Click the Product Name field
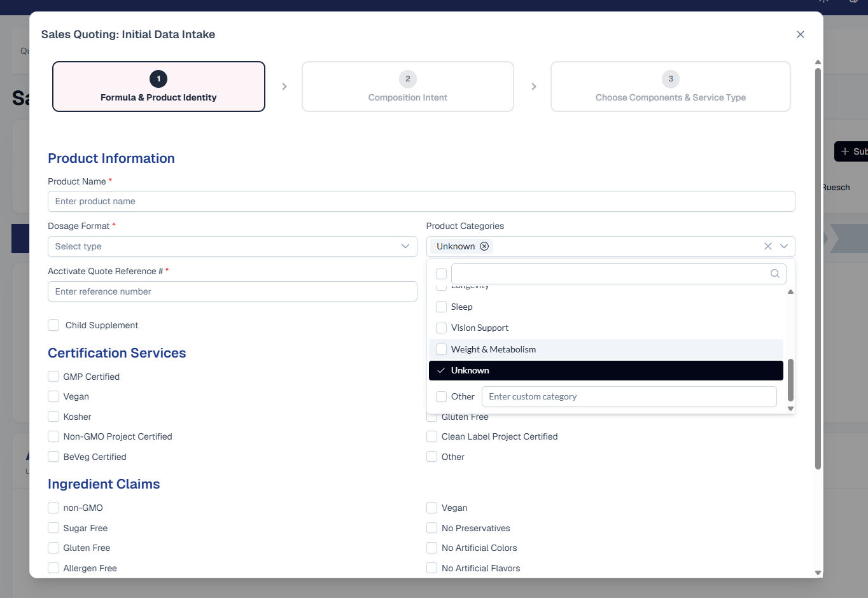868x598 pixels. click(421, 201)
